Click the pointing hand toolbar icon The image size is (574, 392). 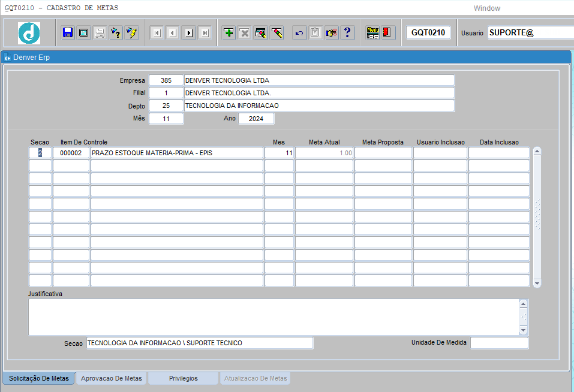click(331, 33)
